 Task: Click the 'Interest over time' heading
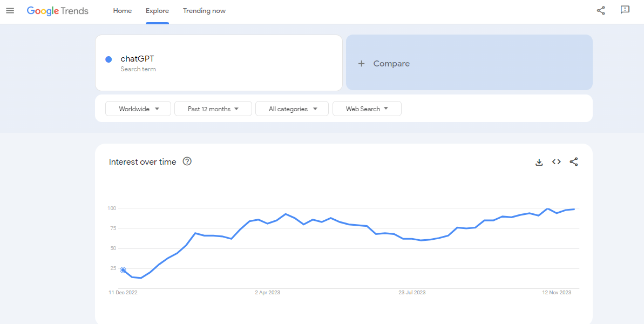click(143, 162)
